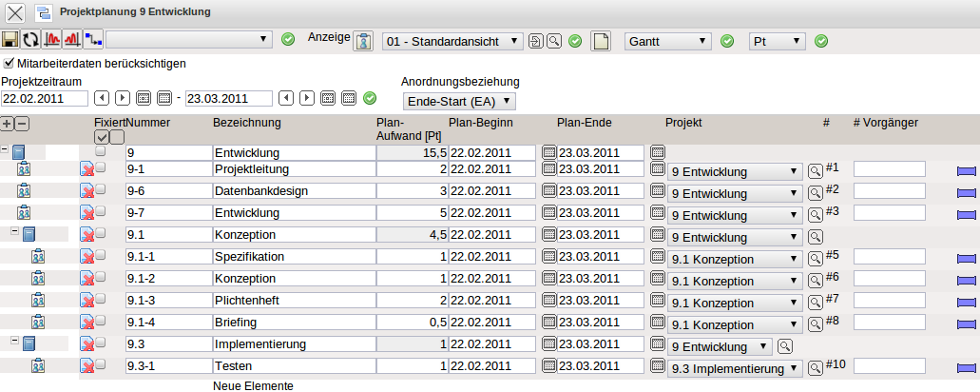Click the blank document page icon
The image size is (980, 392).
click(x=601, y=41)
